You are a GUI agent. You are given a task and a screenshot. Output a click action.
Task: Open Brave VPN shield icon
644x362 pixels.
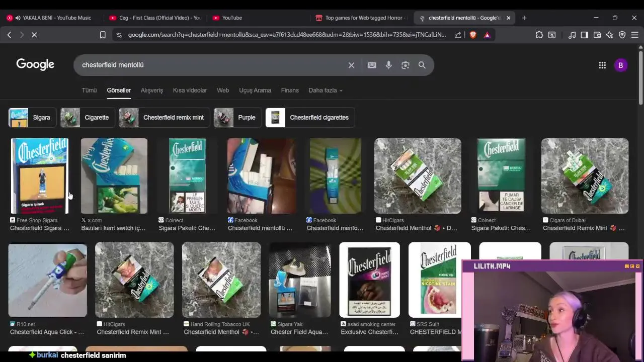click(622, 35)
